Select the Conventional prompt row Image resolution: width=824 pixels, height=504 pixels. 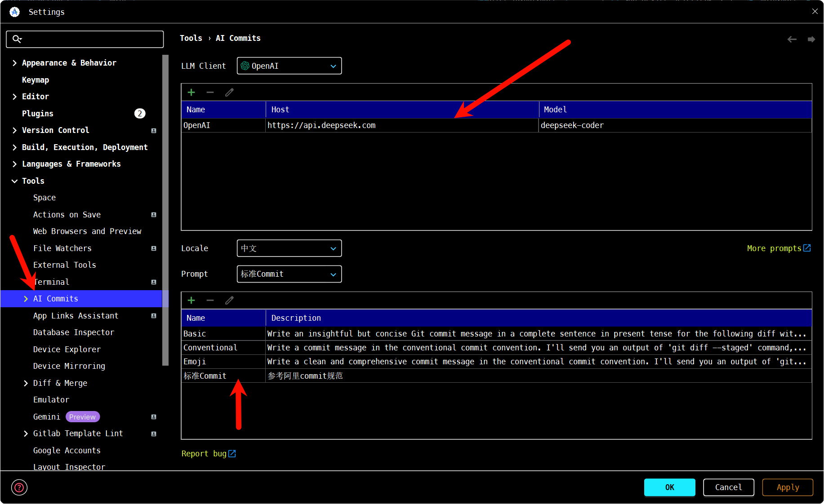(496, 348)
